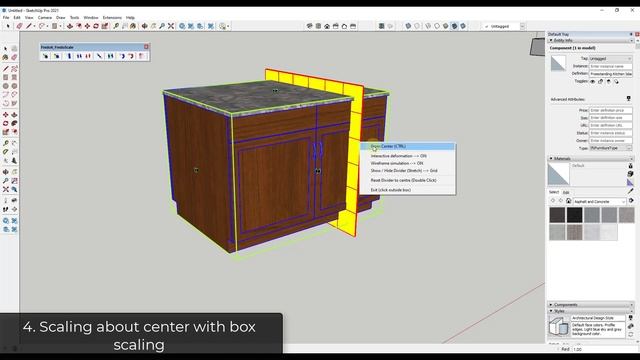Switch to Edit tab in Materials
The width and height of the screenshot is (640, 360).
[x=566, y=192]
